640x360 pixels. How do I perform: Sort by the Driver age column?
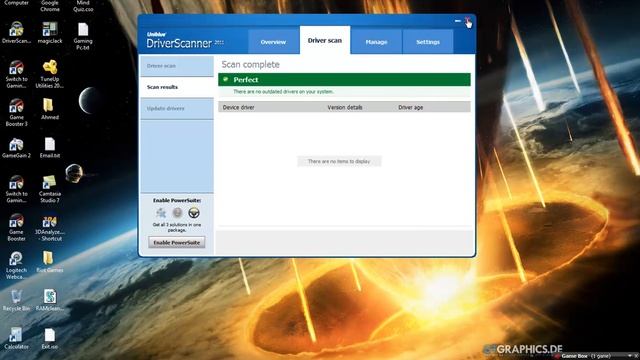coord(411,107)
